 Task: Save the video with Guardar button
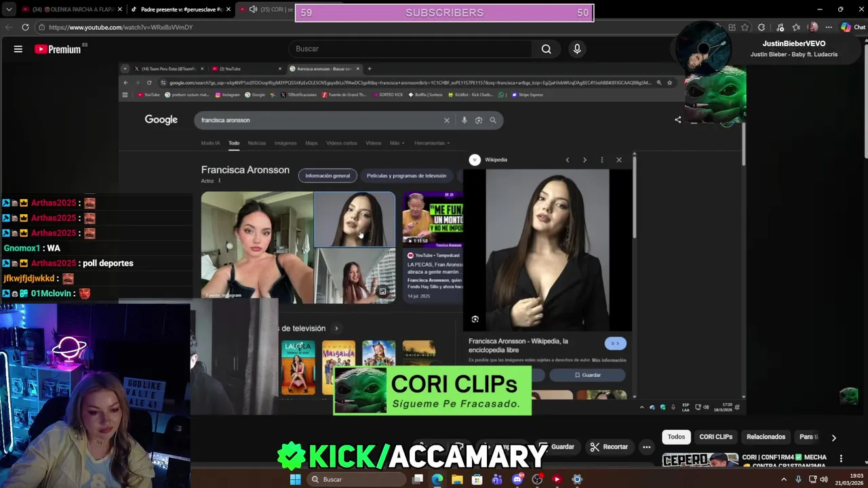tap(557, 447)
